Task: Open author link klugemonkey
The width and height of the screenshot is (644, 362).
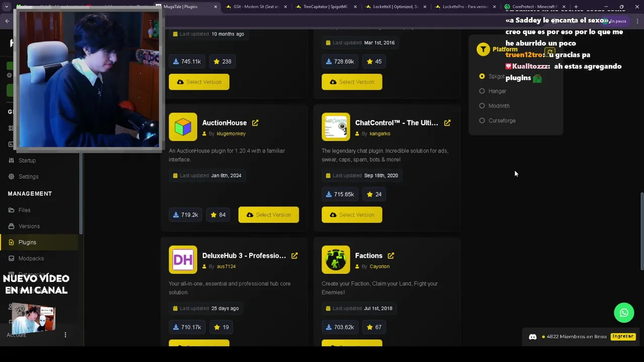Action: (x=231, y=134)
